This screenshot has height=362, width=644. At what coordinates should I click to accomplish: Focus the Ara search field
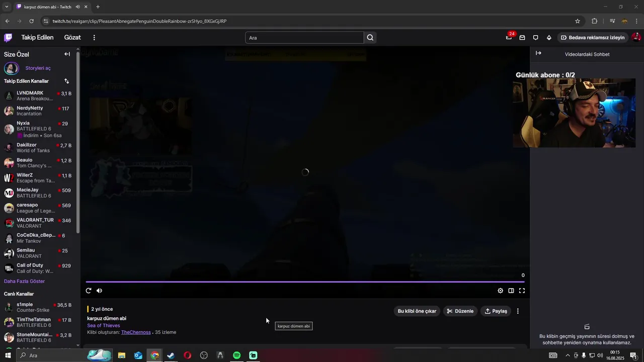pos(304,38)
